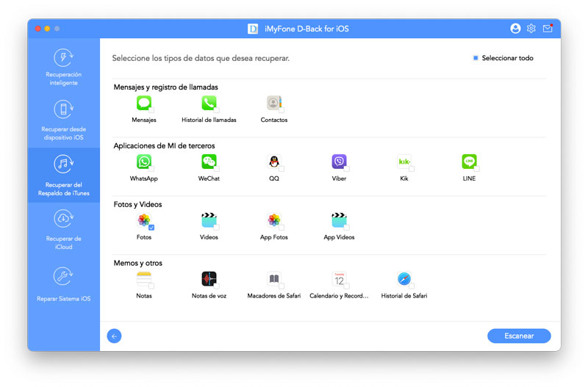The image size is (588, 387).
Task: Click the App Videos clapperboard icon
Action: pos(339,220)
